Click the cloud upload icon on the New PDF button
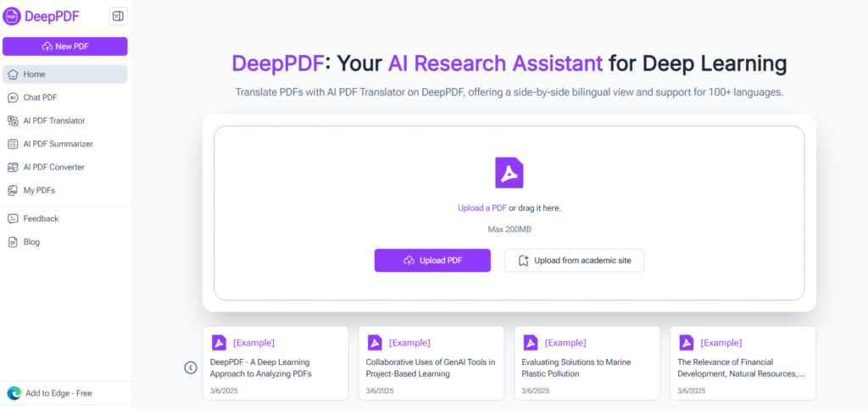Image resolution: width=868 pixels, height=409 pixels. coord(47,47)
